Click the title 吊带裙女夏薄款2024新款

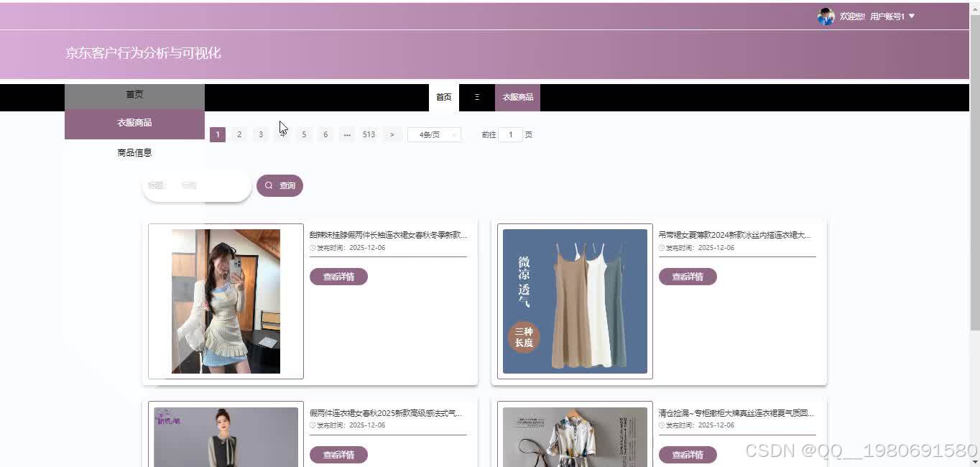(735, 235)
